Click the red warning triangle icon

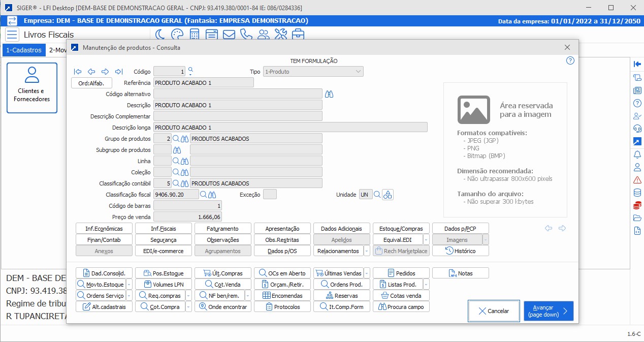[637, 180]
